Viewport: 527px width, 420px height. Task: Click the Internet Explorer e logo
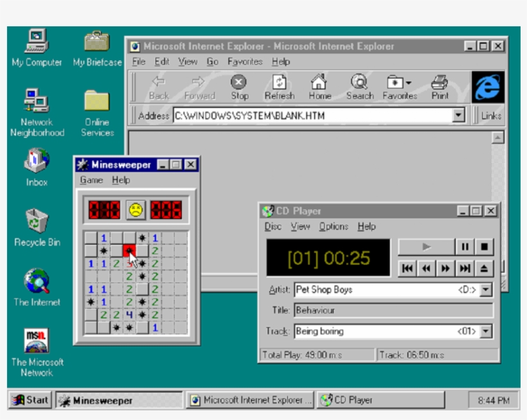pyautogui.click(x=488, y=87)
